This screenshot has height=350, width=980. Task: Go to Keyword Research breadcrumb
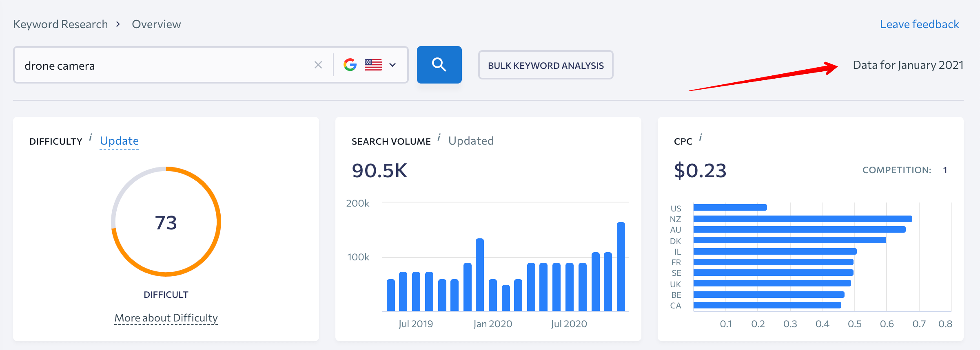click(x=60, y=24)
